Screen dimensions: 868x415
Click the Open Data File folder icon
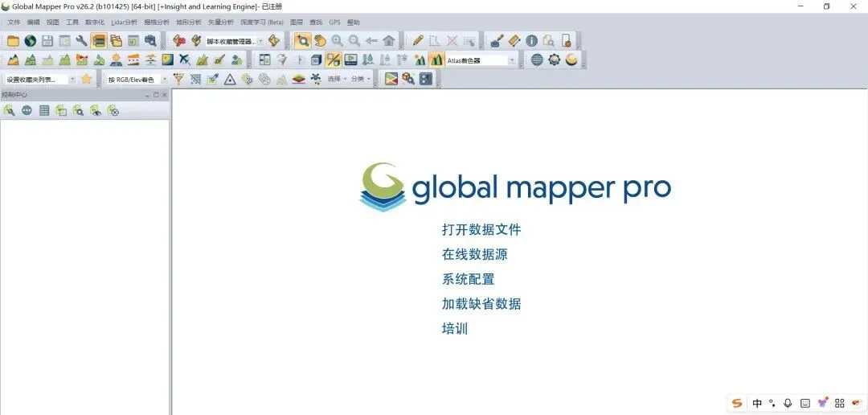(x=12, y=40)
